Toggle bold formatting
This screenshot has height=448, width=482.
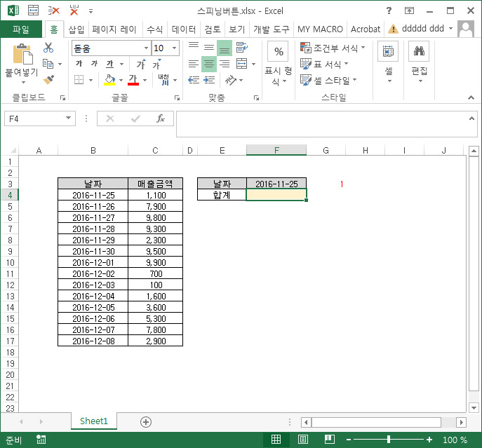click(79, 64)
